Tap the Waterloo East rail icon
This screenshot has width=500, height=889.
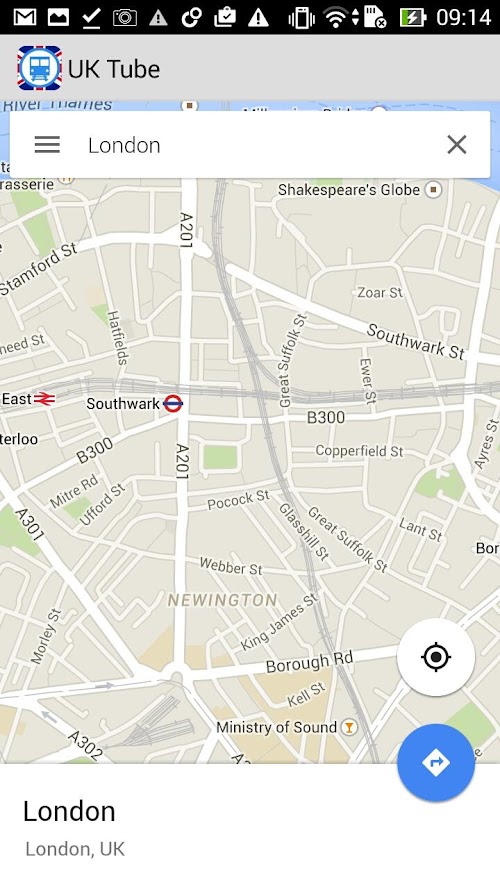pyautogui.click(x=44, y=399)
